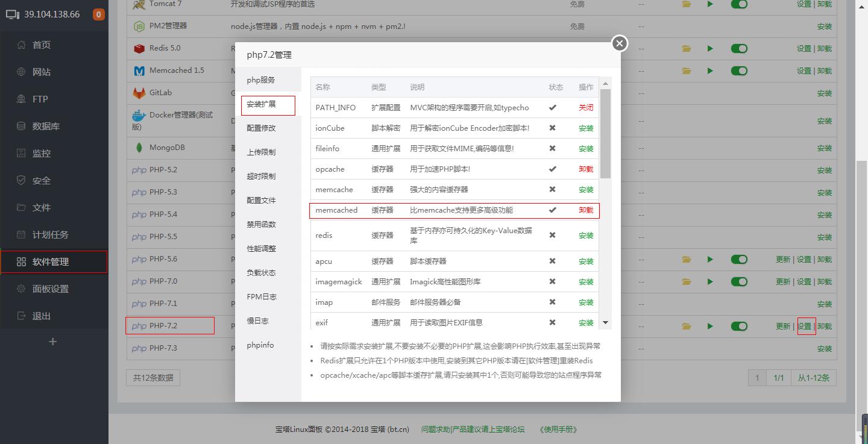Click the folder icon in Redis 5.0 row
The image size is (868, 444).
click(x=687, y=49)
